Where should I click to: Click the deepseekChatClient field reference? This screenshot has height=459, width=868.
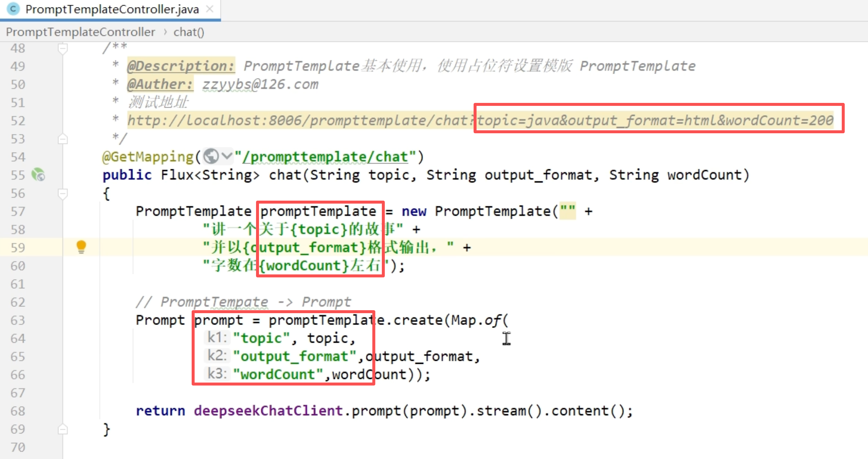click(268, 411)
